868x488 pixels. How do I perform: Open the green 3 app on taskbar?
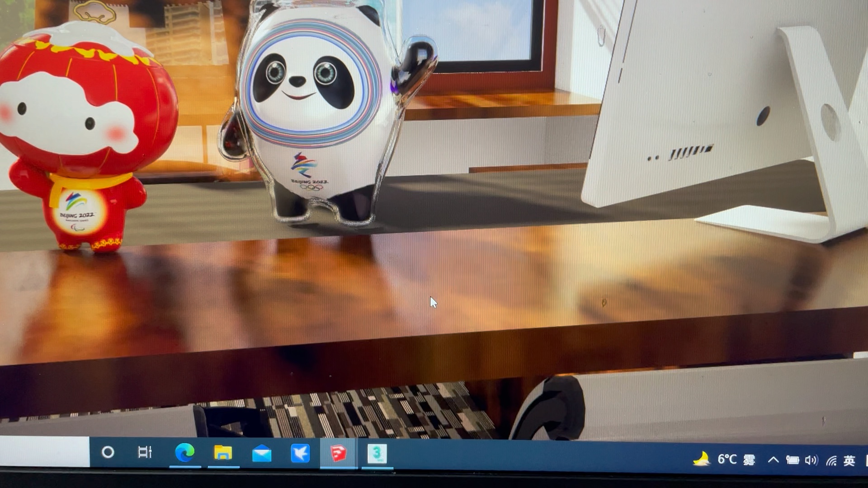pyautogui.click(x=377, y=455)
